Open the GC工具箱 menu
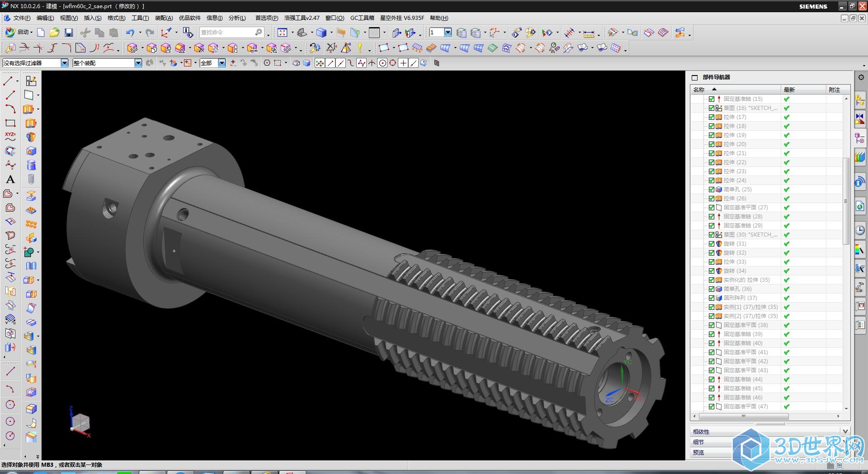Viewport: 868px width, 474px height. click(x=362, y=18)
